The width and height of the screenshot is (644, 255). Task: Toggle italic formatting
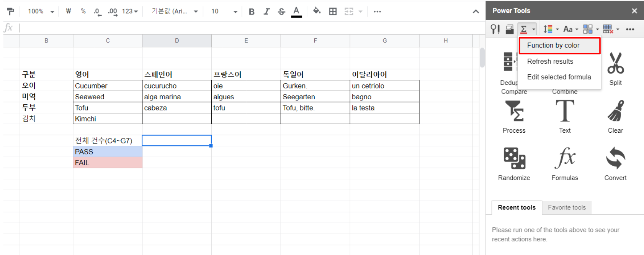[266, 12]
